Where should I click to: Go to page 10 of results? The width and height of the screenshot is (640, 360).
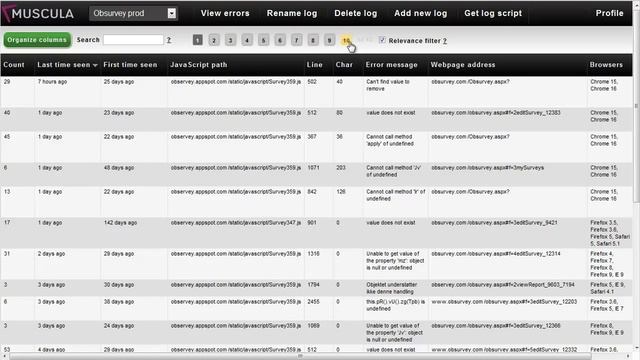[x=346, y=40]
